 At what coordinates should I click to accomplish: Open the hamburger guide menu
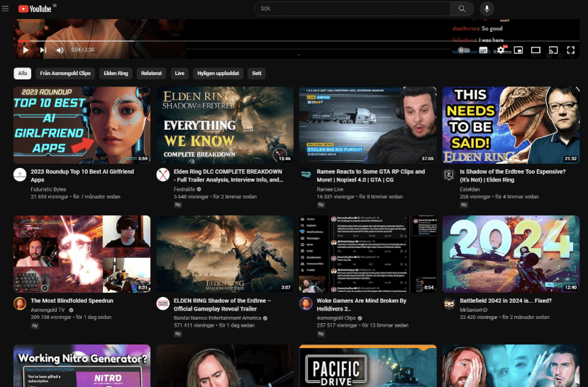(x=5, y=9)
